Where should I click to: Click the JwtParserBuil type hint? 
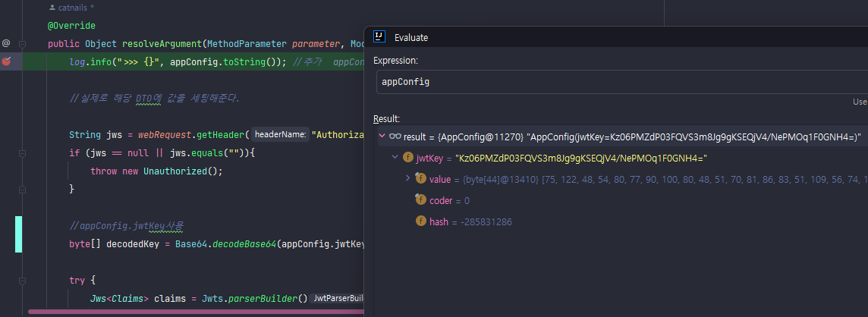pos(338,299)
